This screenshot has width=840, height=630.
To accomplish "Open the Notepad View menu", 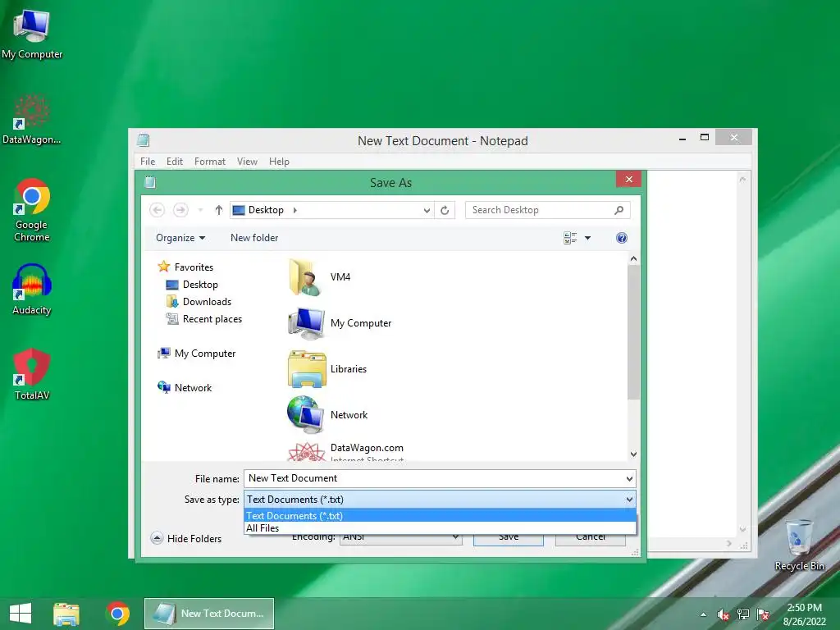I will [247, 162].
